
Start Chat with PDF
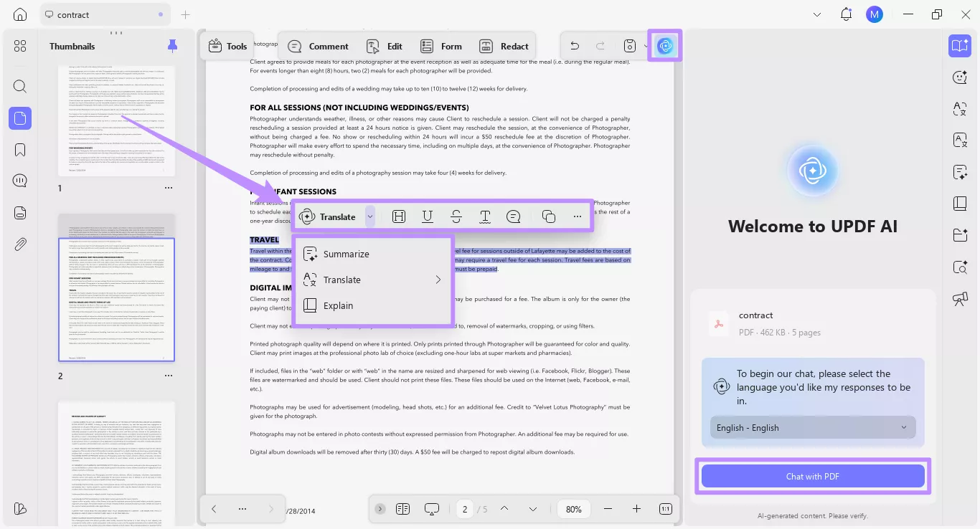813,477
